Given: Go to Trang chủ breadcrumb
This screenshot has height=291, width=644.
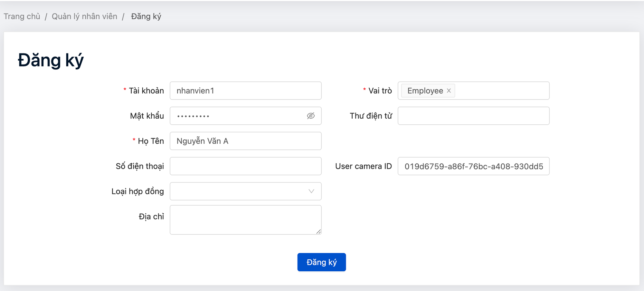Looking at the screenshot, I should 22,16.
